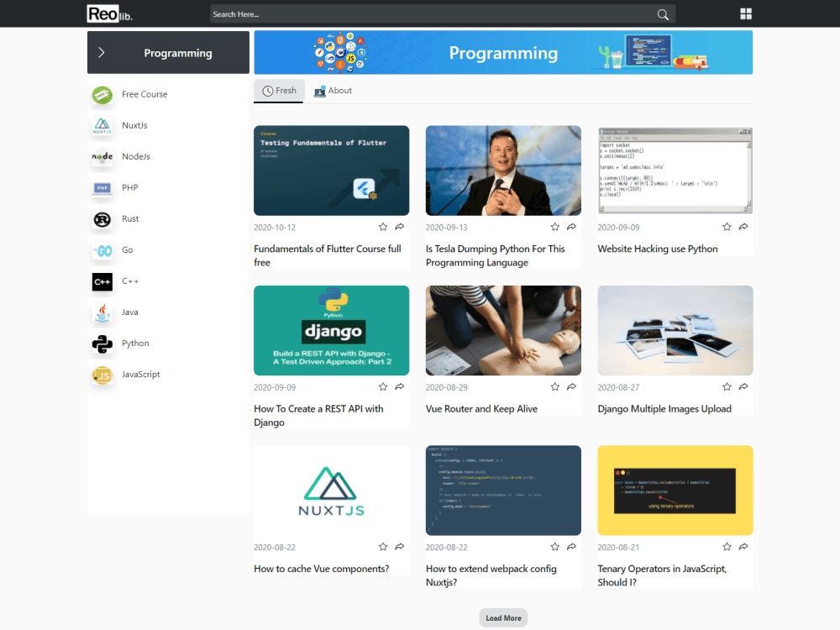
Task: Share the Website Hacking use Python post
Action: [x=743, y=227]
